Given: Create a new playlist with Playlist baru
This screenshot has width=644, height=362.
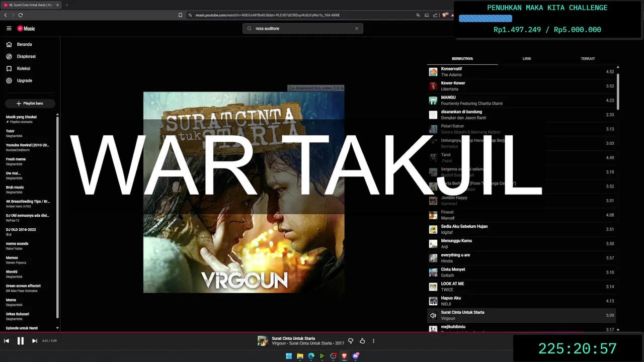Looking at the screenshot, I should pos(30,104).
